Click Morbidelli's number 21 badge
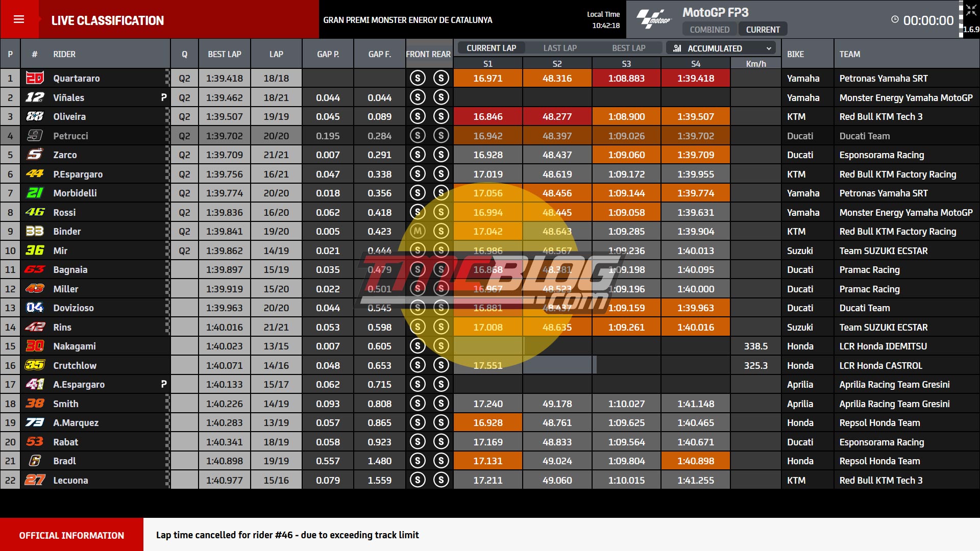This screenshot has height=551, width=980. (35, 193)
